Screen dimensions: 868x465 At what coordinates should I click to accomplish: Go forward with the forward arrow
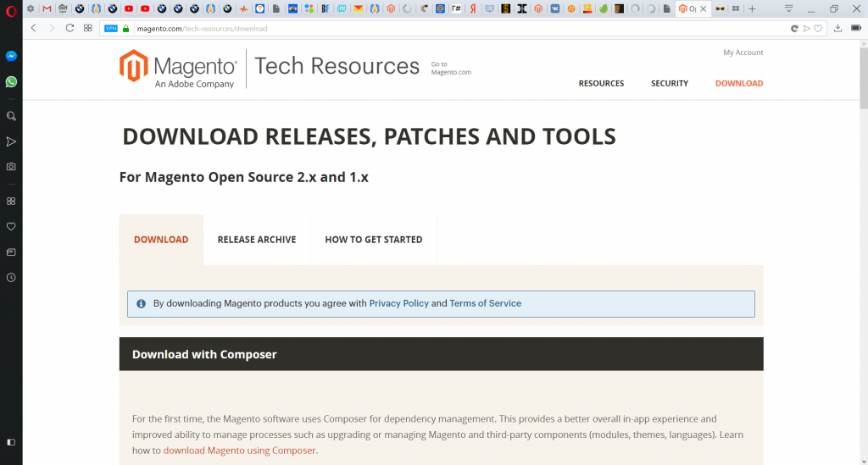pos(52,28)
